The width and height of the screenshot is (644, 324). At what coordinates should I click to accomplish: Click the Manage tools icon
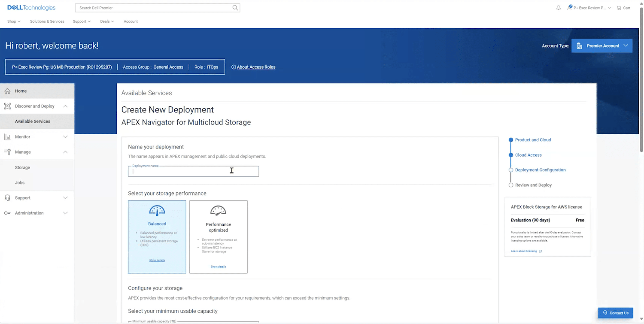[x=7, y=152]
